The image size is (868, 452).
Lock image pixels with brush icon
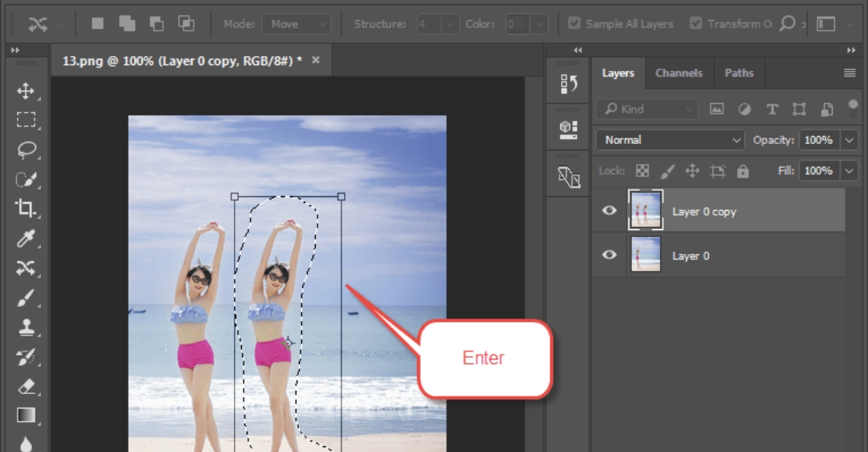[x=668, y=171]
